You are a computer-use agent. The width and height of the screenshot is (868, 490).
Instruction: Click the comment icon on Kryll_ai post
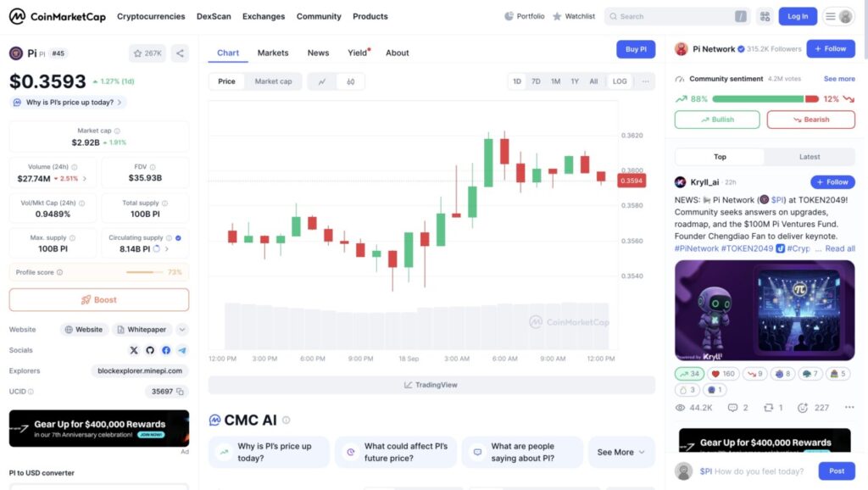(733, 408)
